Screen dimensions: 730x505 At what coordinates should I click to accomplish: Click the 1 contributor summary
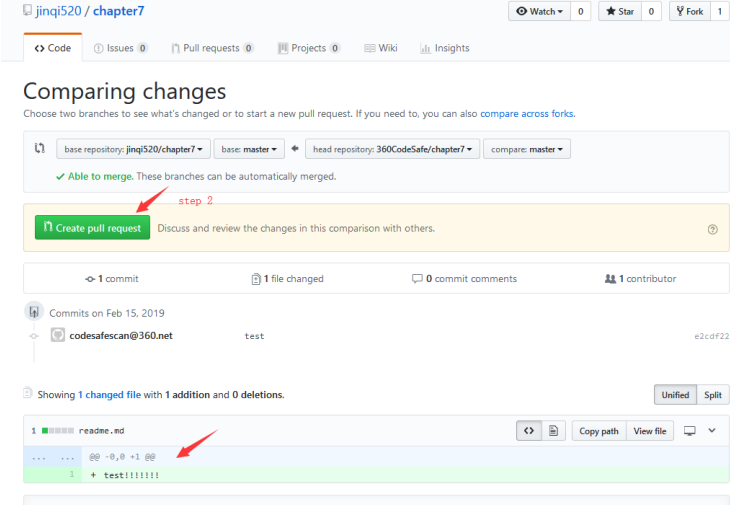(640, 279)
